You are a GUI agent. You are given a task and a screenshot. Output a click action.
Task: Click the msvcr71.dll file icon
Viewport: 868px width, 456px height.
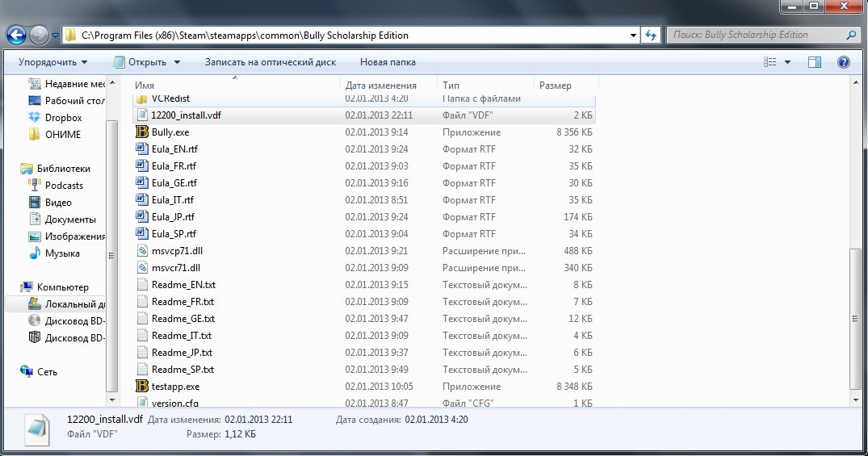(x=142, y=268)
